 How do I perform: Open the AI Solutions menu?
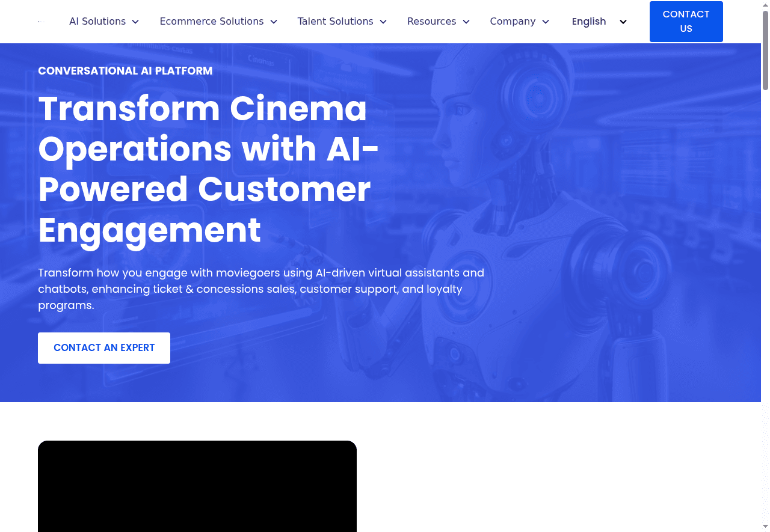(97, 22)
